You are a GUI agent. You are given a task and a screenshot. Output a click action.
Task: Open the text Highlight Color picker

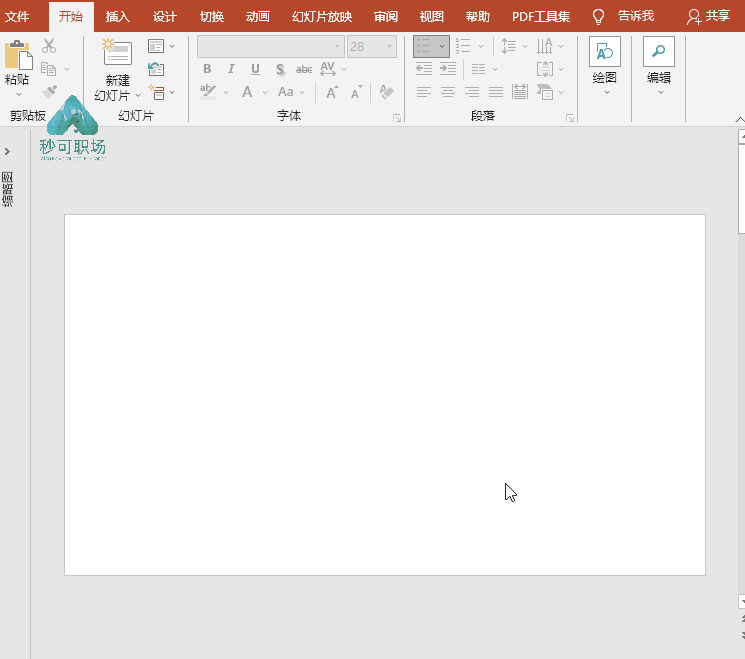(x=208, y=92)
